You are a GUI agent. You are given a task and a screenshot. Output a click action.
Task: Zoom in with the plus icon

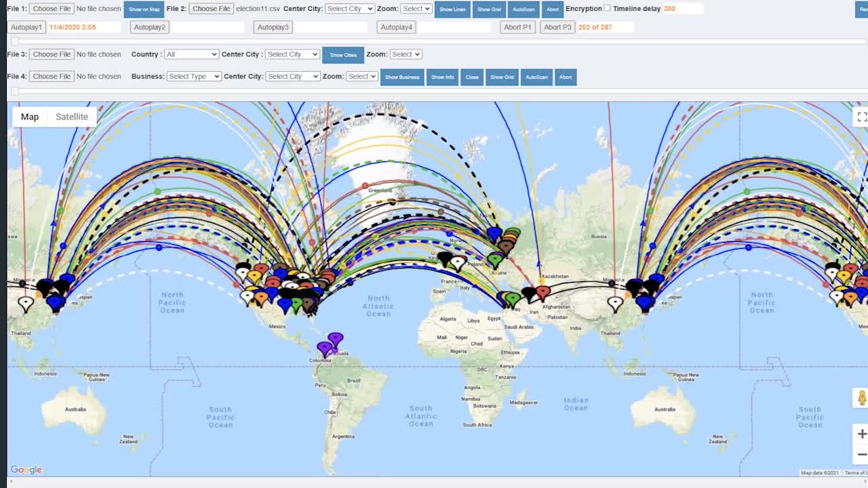tap(861, 434)
